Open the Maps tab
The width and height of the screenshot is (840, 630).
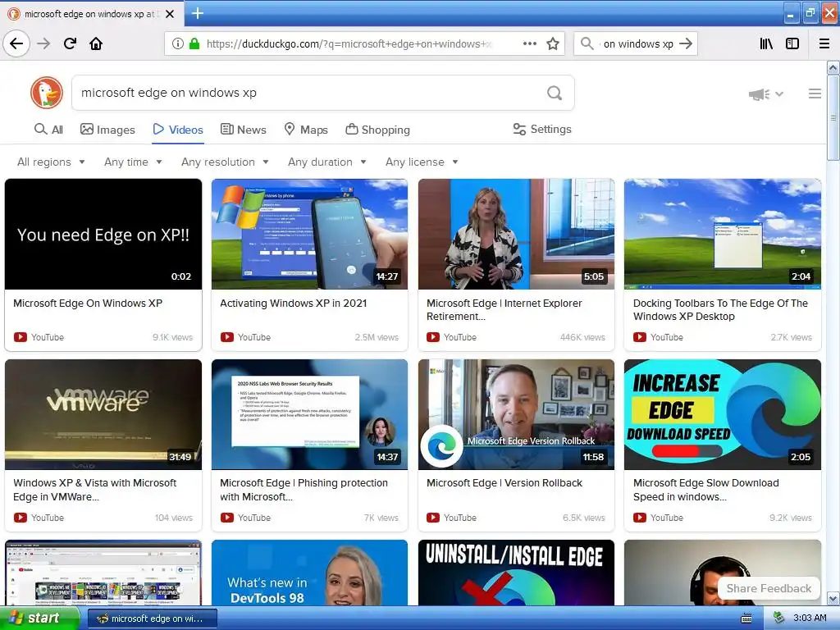point(306,130)
